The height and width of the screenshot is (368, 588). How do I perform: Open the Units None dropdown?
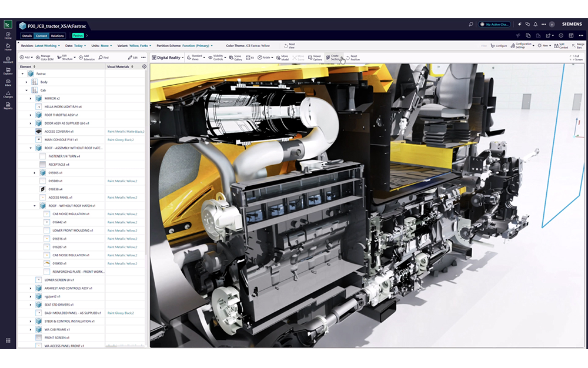click(x=102, y=46)
